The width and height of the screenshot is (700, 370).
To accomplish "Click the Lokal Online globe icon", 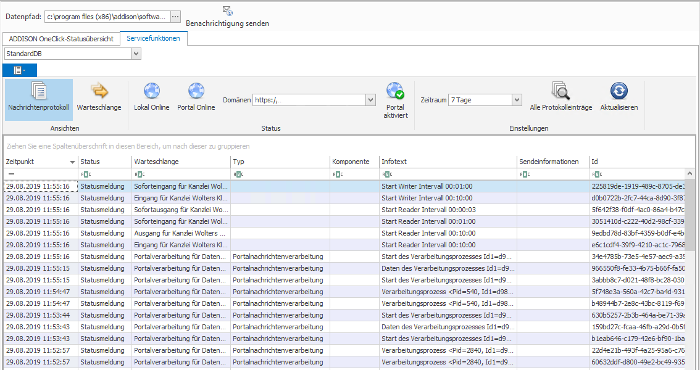I will click(x=152, y=91).
